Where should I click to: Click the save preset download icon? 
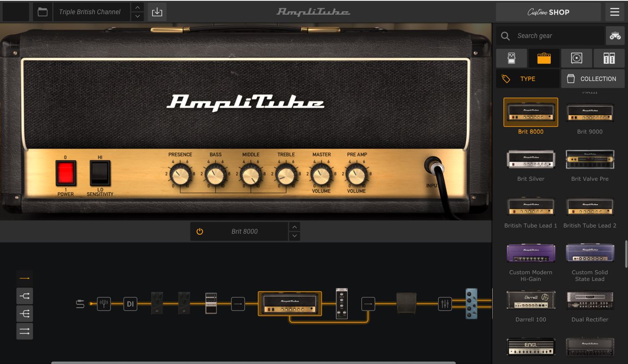(157, 12)
